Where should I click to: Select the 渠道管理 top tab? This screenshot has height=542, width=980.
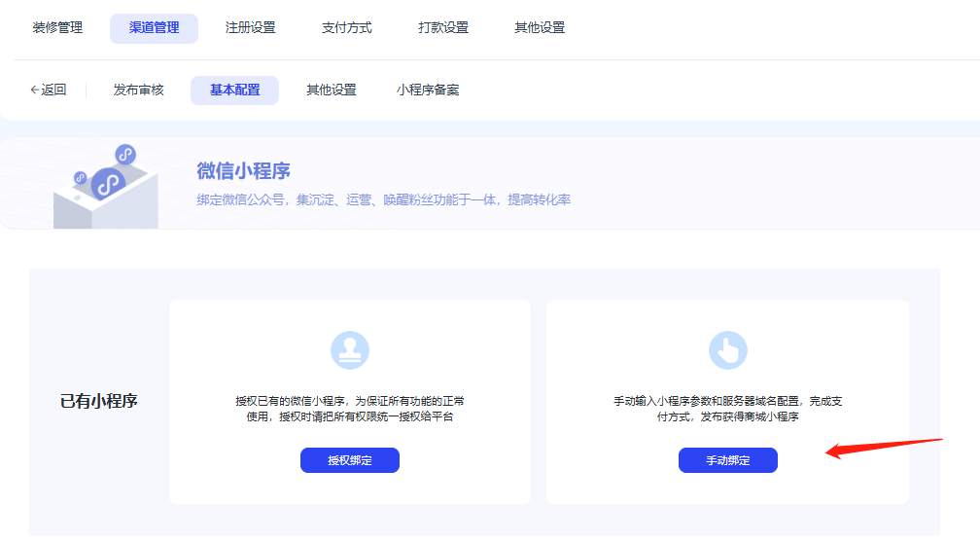click(x=154, y=27)
